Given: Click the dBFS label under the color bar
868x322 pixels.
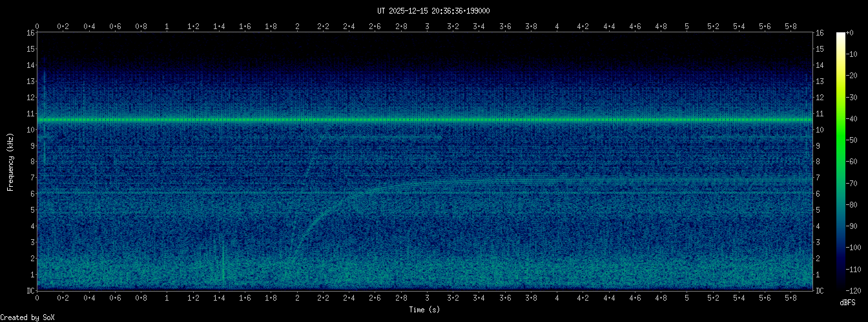Looking at the screenshot, I should coord(848,303).
